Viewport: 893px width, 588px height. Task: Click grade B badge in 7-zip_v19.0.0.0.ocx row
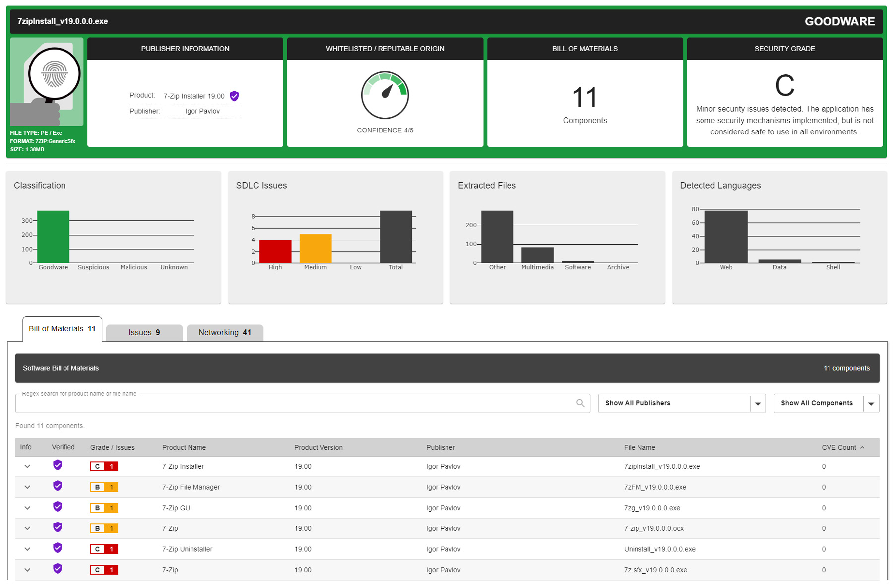(x=104, y=528)
